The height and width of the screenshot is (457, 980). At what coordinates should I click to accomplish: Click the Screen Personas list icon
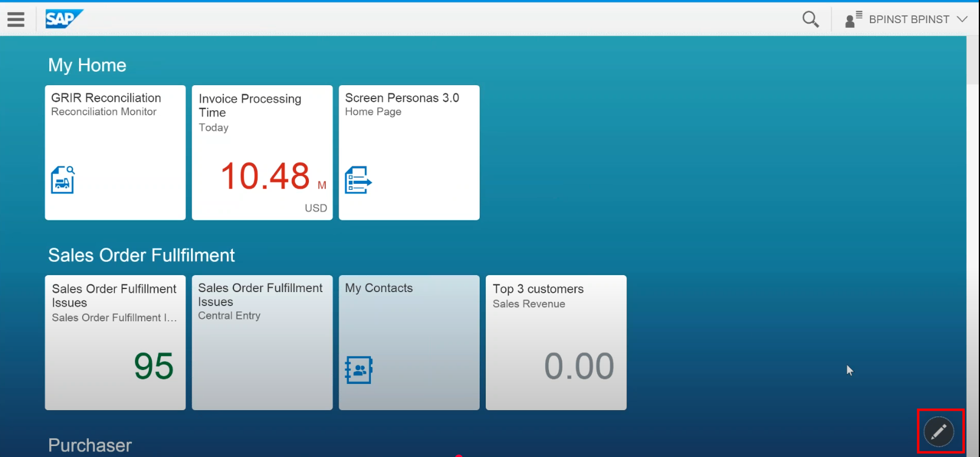point(358,180)
